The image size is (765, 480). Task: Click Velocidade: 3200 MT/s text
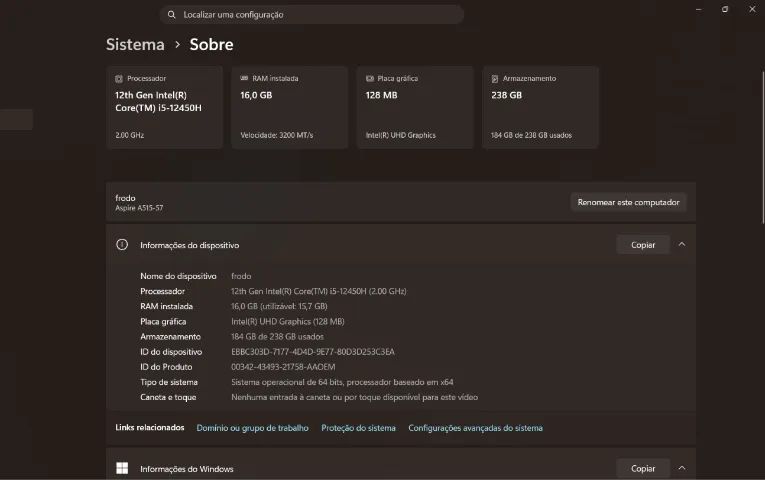click(x=277, y=135)
